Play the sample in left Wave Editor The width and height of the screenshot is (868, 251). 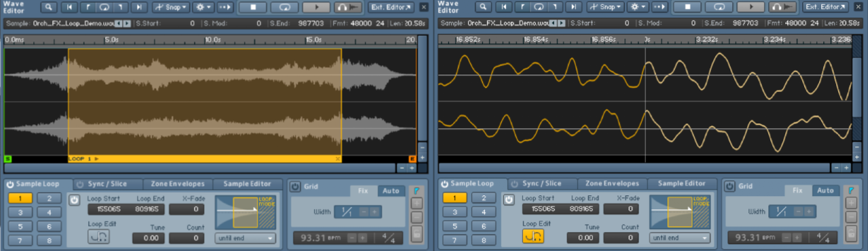pyautogui.click(x=315, y=7)
